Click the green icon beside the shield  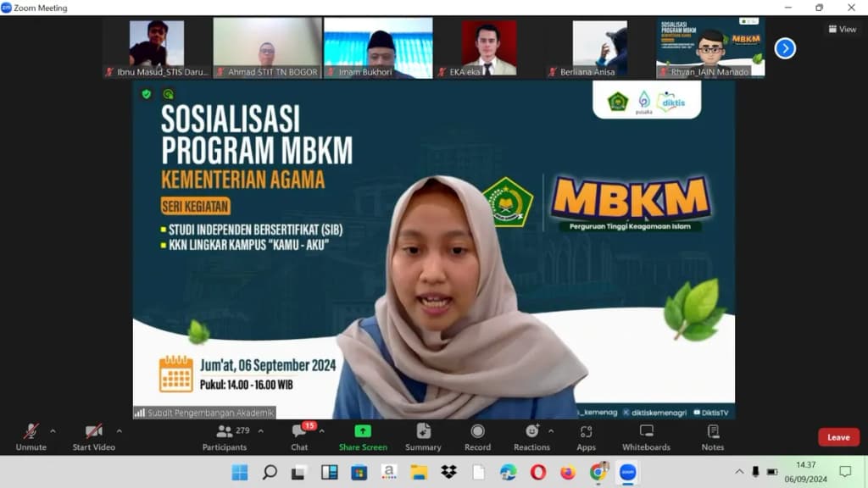169,94
